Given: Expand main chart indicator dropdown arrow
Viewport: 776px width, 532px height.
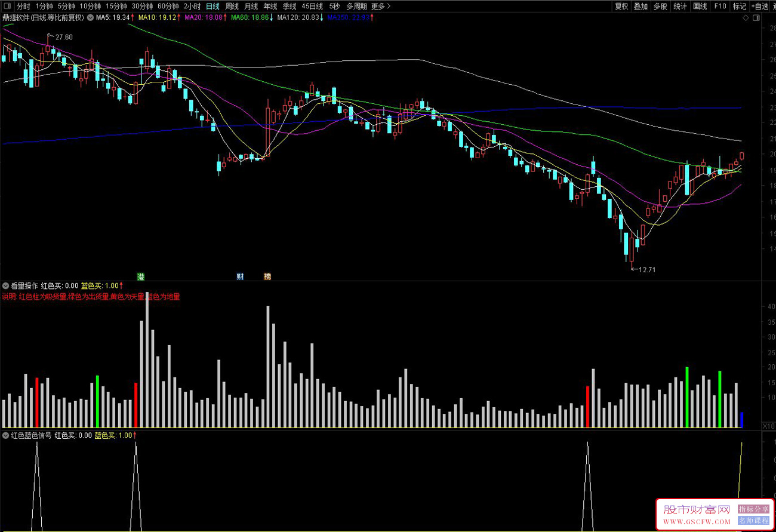Looking at the screenshot, I should tap(90, 17).
